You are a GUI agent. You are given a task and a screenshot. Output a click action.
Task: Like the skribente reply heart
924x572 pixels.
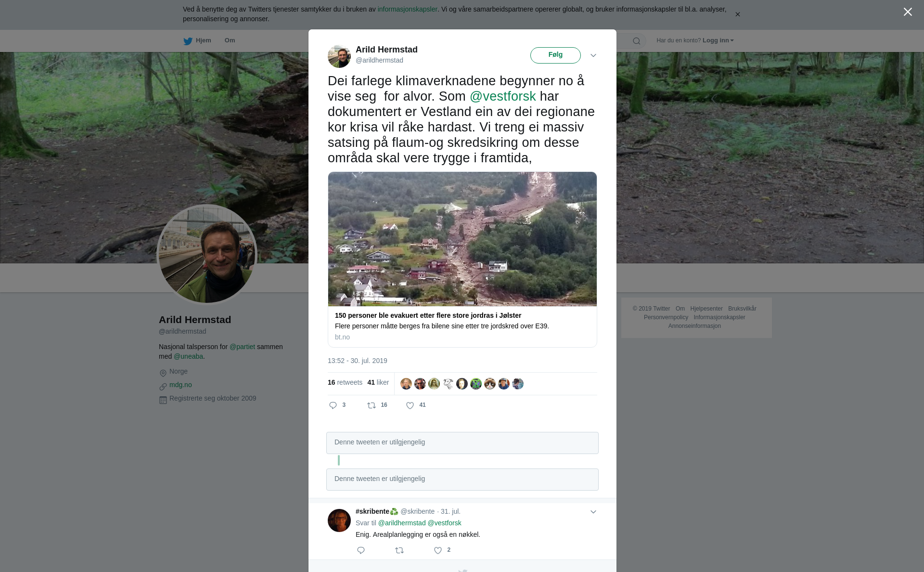pos(438,550)
